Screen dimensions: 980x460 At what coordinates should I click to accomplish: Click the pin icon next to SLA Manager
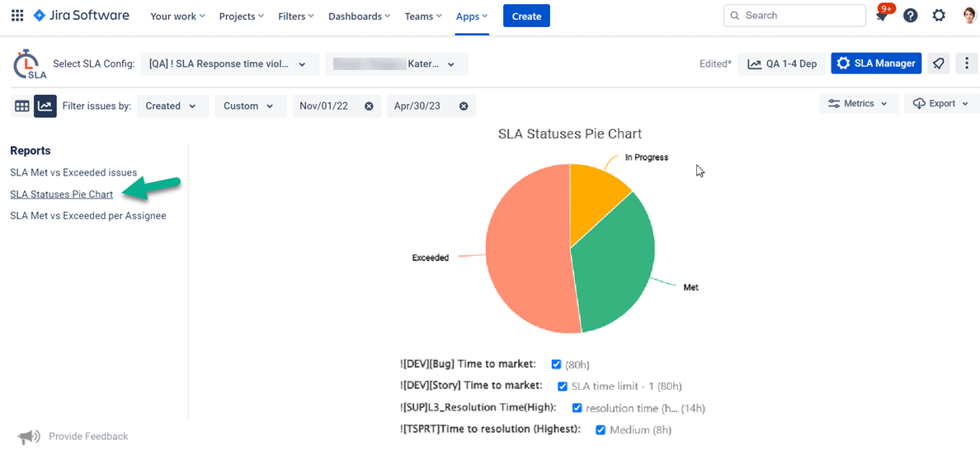[x=939, y=63]
